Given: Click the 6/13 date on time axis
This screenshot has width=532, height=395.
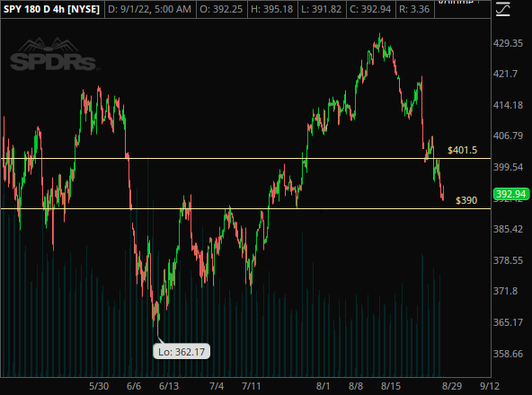Looking at the screenshot, I should click(x=169, y=386).
